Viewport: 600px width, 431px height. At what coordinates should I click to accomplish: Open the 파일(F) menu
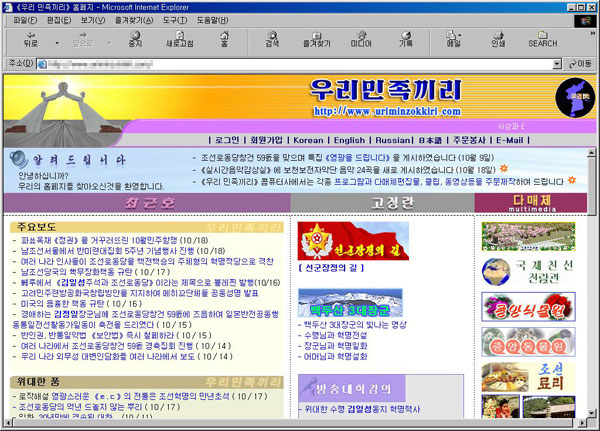pyautogui.click(x=19, y=19)
